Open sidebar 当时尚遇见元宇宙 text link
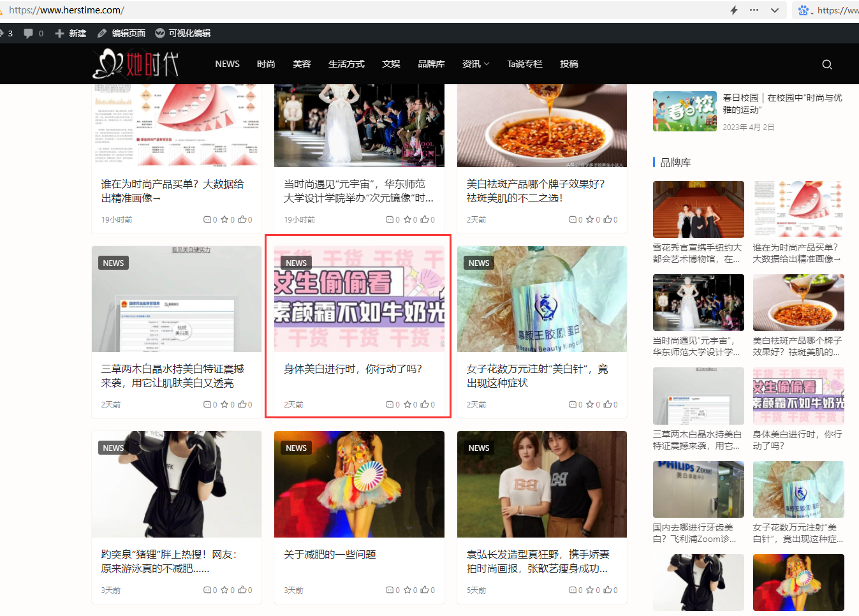The image size is (859, 616). (696, 346)
